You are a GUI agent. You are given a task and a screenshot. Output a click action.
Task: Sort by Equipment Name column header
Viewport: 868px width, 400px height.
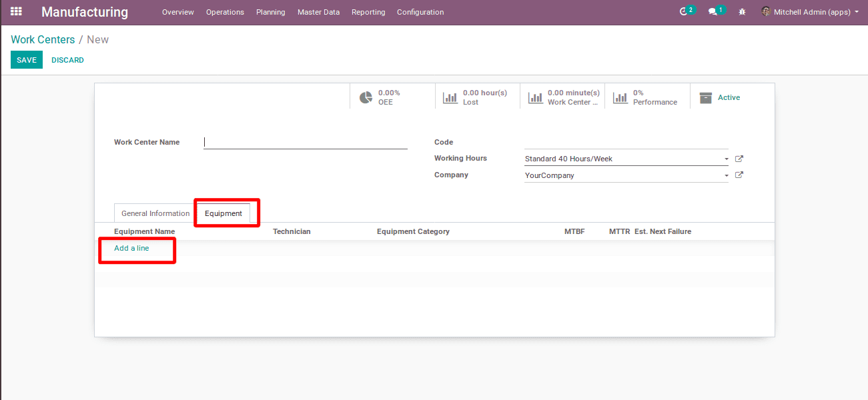(145, 231)
